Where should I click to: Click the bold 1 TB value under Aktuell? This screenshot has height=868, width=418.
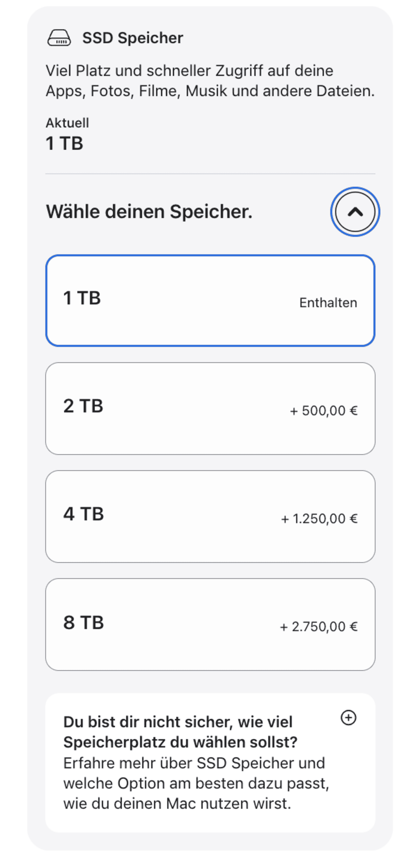click(64, 143)
